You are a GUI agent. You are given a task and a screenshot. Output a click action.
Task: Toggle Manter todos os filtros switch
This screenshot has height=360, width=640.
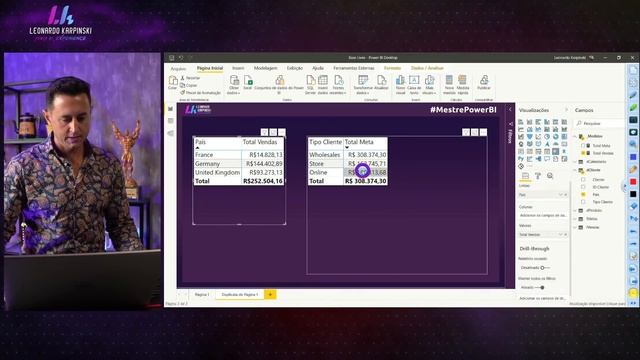pos(540,287)
